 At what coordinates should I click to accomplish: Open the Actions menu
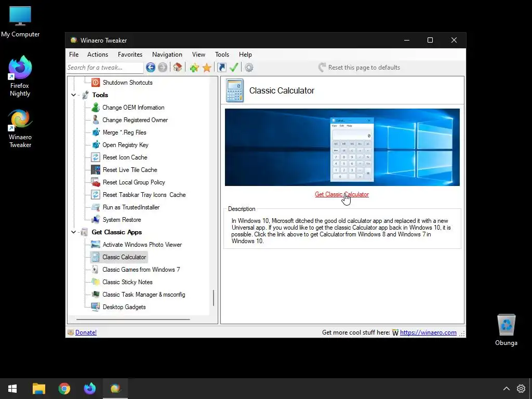click(x=98, y=54)
